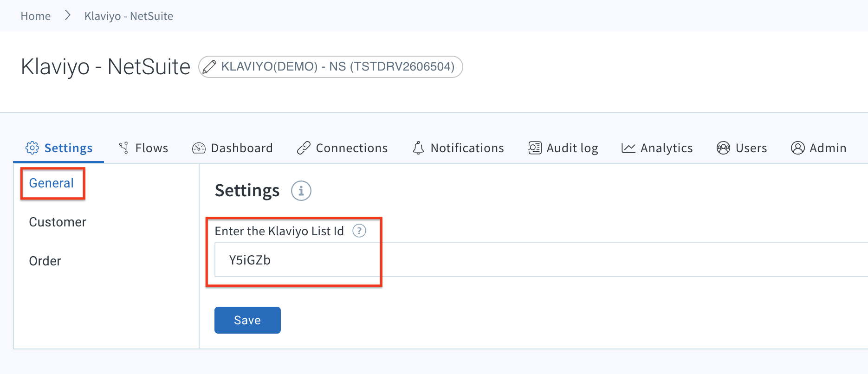Focus the Klaviyo List Id input field

point(541,260)
